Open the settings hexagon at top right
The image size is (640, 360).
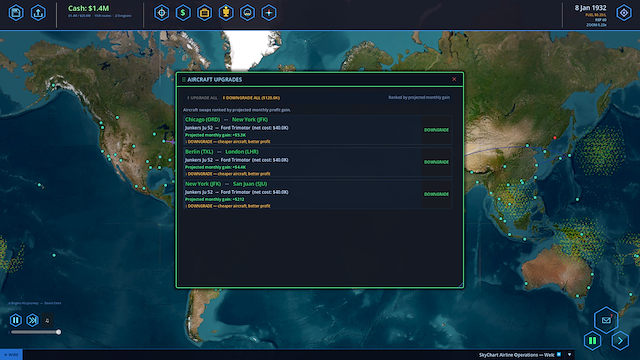[x=624, y=13]
